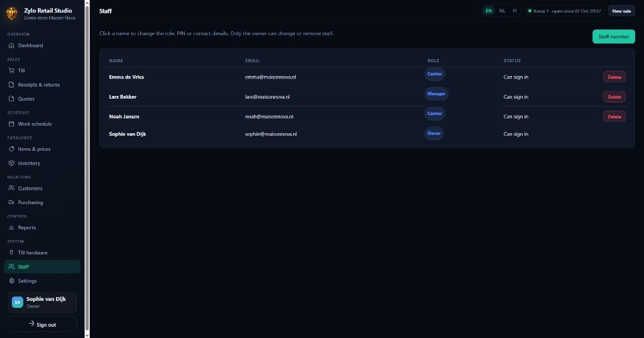Screen dimensions: 644x338
Task: Click the Reports bar chart icon
Action: [x=11, y=227]
